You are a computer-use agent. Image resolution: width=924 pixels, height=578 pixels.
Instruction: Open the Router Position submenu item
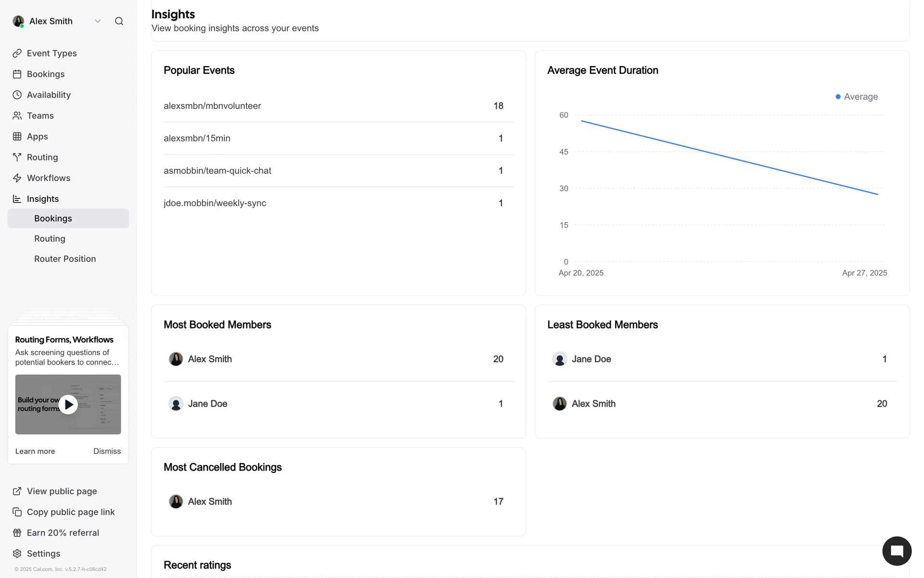click(x=65, y=259)
